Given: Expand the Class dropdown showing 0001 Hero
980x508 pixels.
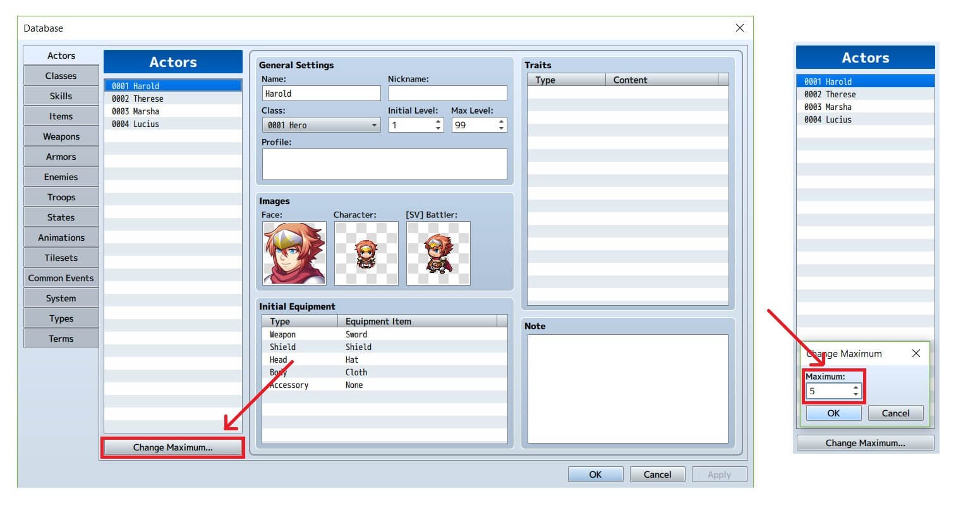Looking at the screenshot, I should coord(321,125).
